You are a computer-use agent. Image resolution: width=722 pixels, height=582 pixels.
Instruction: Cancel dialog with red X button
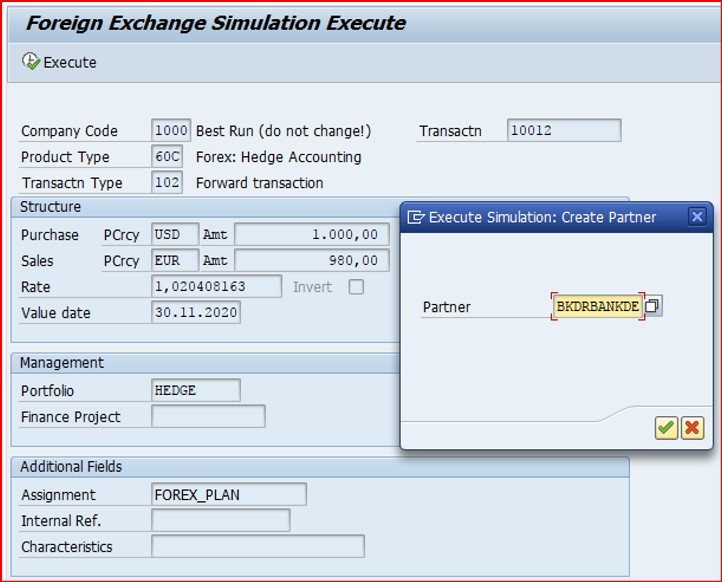coord(693,428)
